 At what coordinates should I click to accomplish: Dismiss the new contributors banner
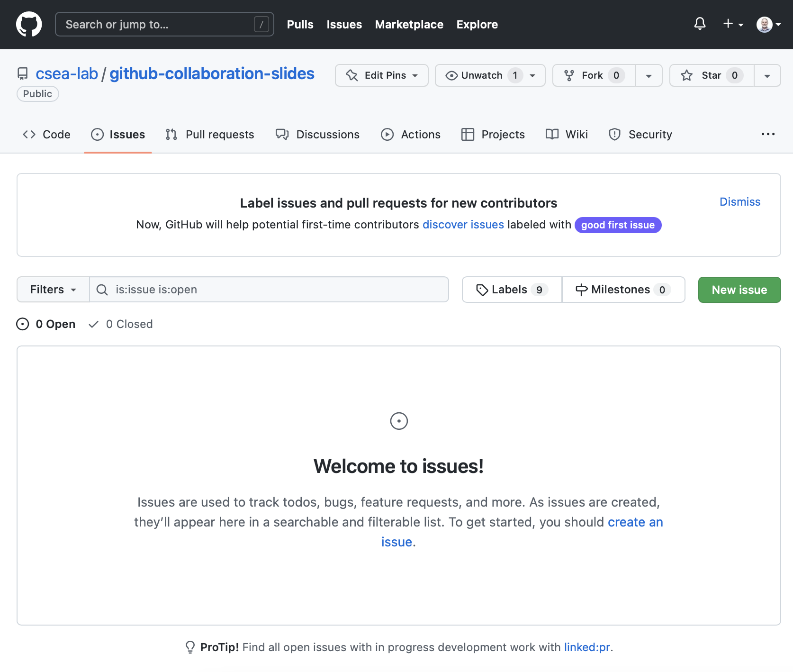pos(739,202)
